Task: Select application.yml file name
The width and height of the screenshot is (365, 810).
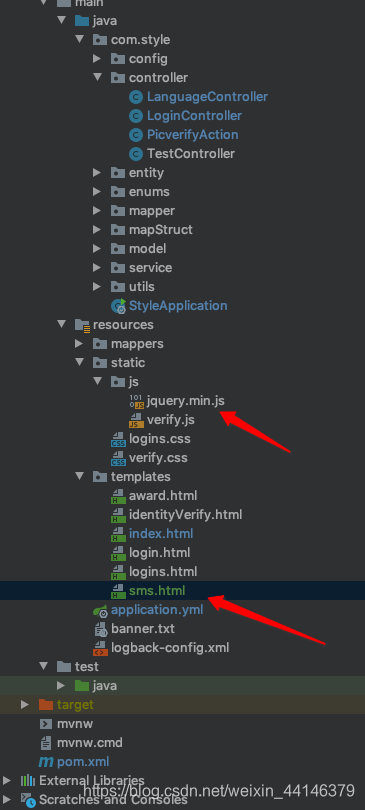Action: tap(157, 610)
